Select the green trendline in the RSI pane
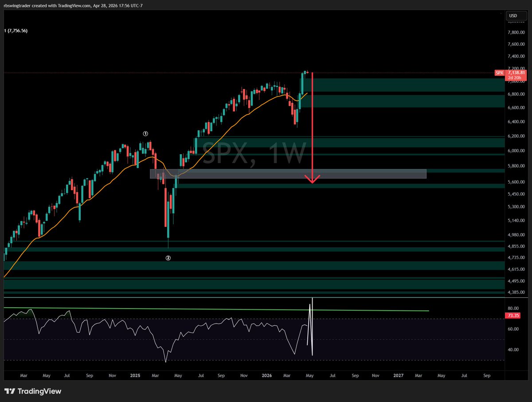This screenshot has width=532, height=402. [x=216, y=309]
